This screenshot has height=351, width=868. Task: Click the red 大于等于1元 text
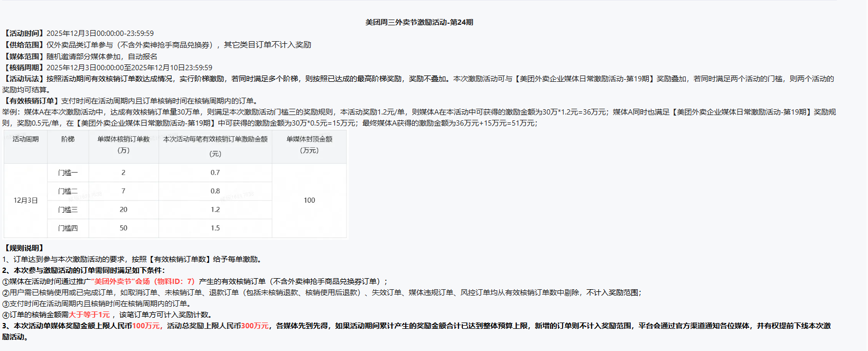coord(89,315)
